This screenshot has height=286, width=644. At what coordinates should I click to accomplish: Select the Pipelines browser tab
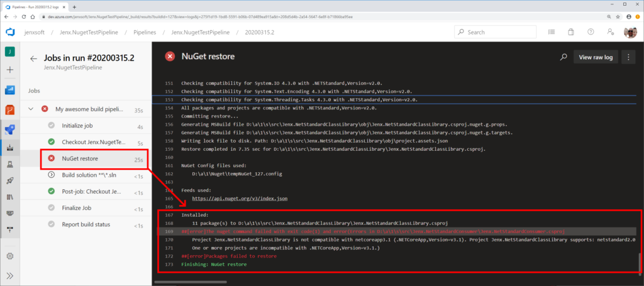pyautogui.click(x=35, y=7)
